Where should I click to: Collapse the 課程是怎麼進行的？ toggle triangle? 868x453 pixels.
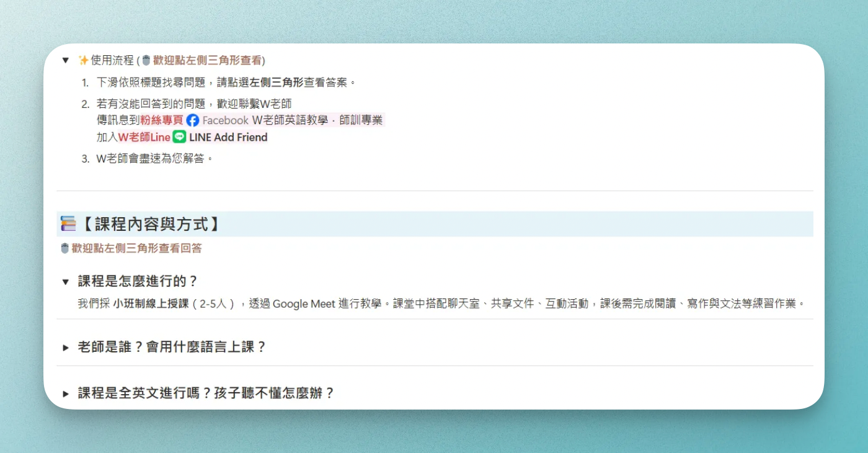coord(65,282)
